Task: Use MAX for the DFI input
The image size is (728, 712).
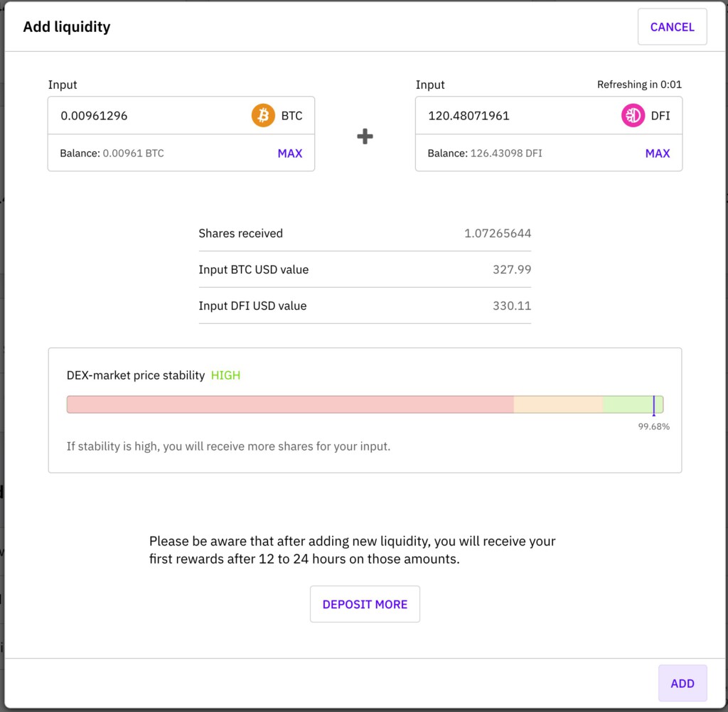Action: (x=657, y=153)
